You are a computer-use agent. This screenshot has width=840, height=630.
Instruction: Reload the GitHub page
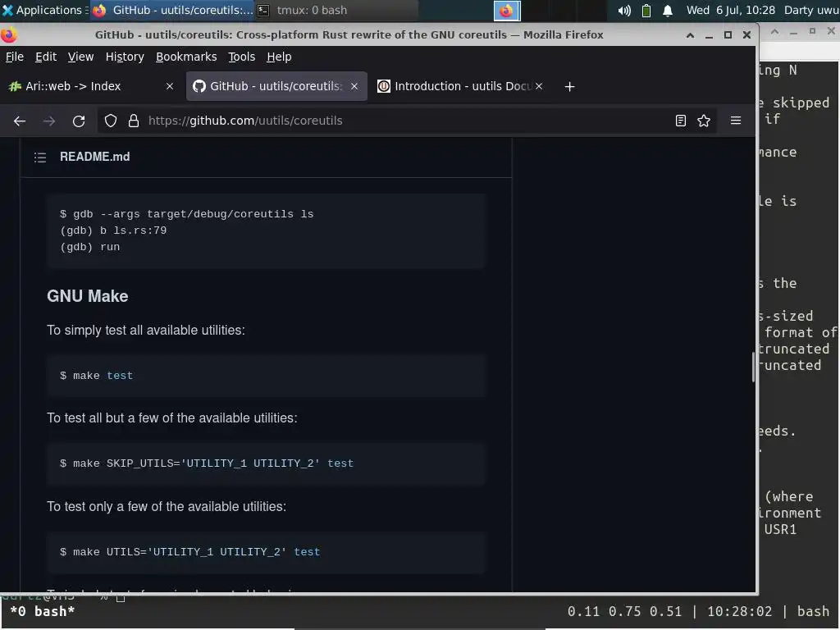[x=79, y=121]
